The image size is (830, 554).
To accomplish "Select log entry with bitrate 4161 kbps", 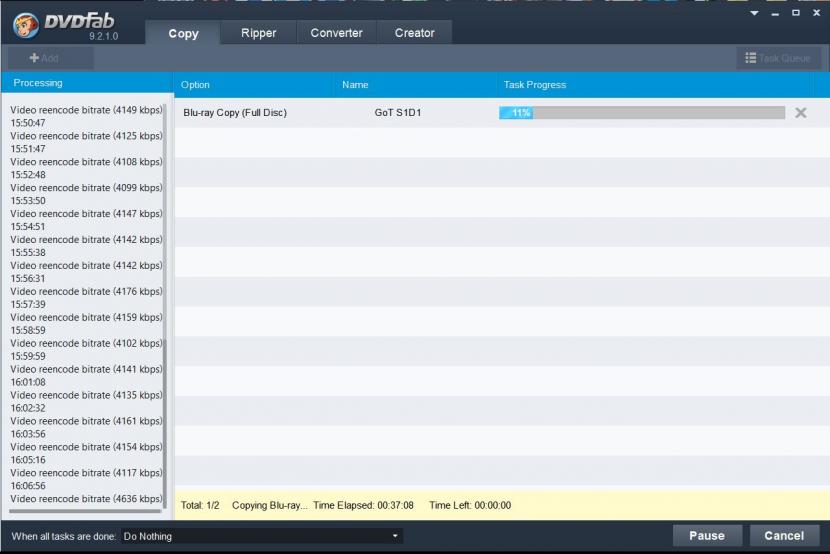I will click(x=86, y=421).
